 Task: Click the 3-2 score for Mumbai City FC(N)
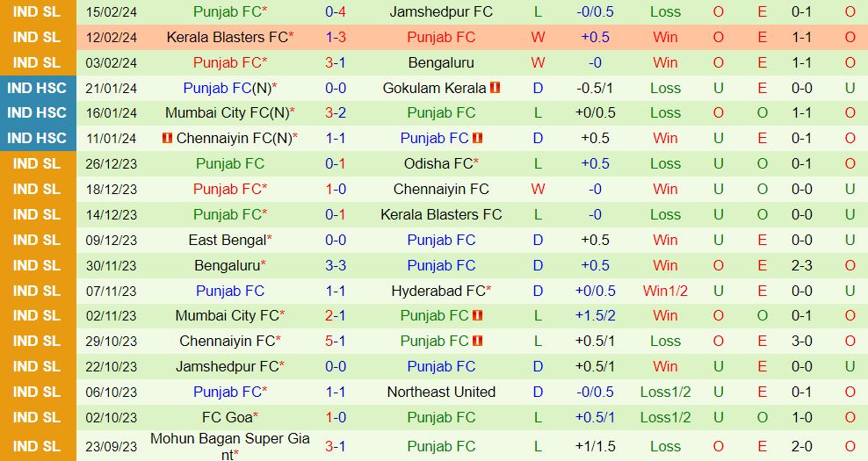336,113
